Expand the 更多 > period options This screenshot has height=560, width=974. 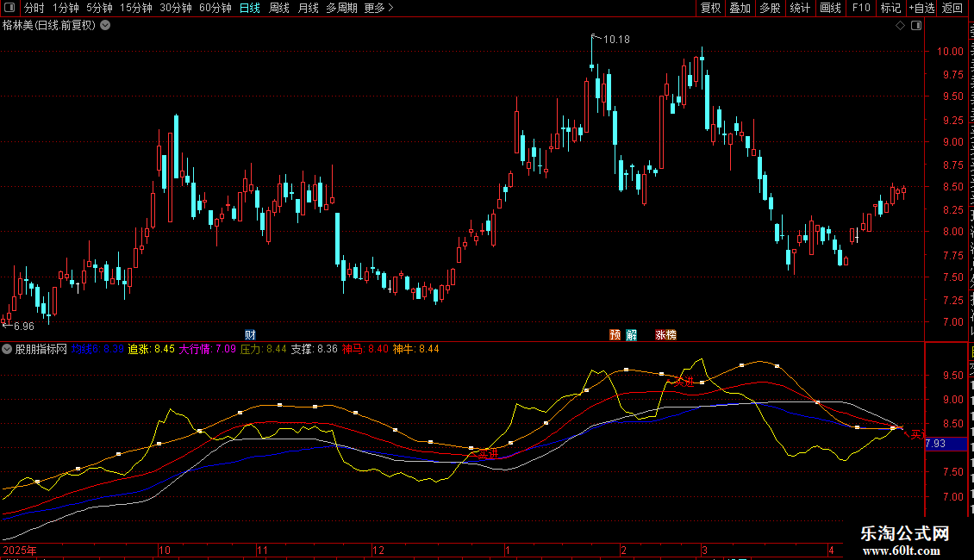pyautogui.click(x=378, y=8)
